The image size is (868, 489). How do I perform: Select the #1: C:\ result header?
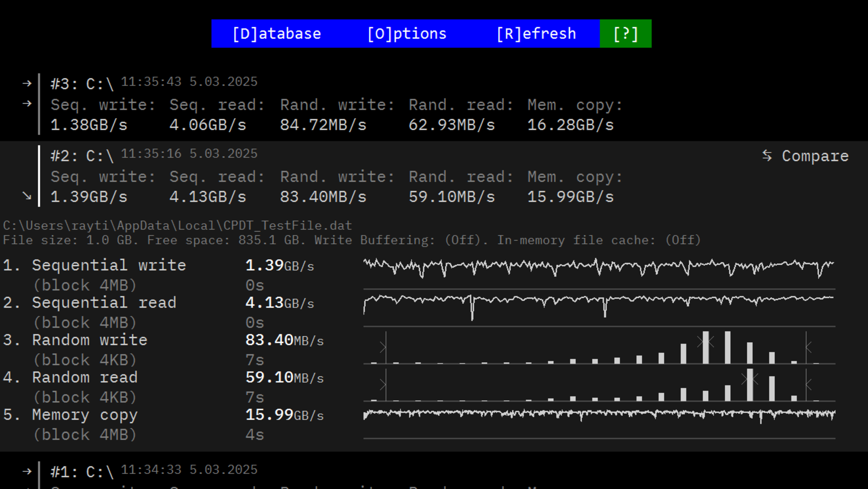pos(82,472)
